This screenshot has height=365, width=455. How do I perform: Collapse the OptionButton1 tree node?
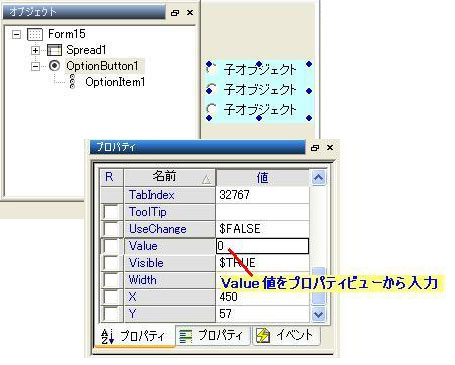pos(35,66)
